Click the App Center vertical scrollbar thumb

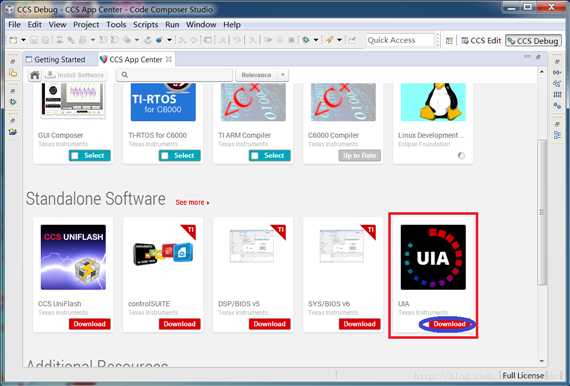pos(542,213)
